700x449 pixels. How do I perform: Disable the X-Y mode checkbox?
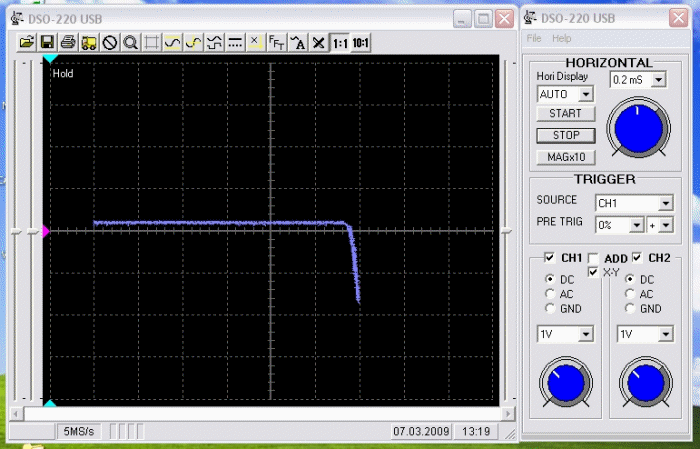click(594, 272)
